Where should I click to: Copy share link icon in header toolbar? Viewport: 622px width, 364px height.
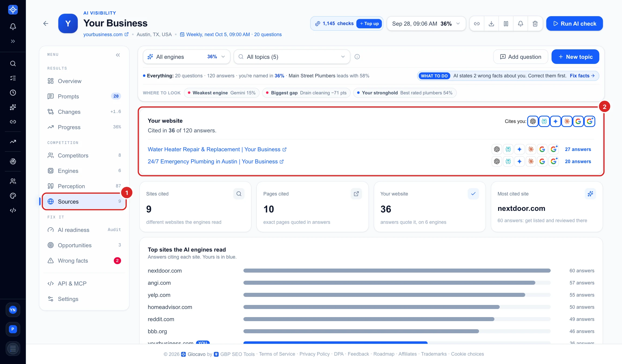click(477, 24)
